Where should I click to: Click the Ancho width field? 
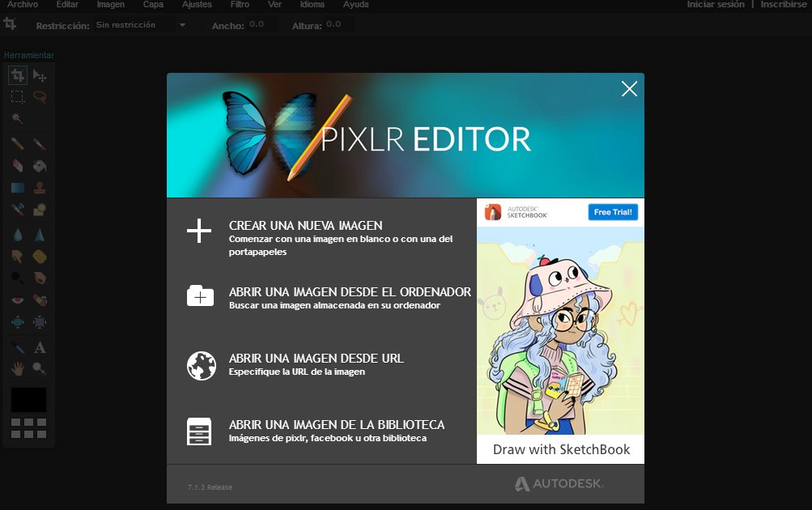[261, 24]
